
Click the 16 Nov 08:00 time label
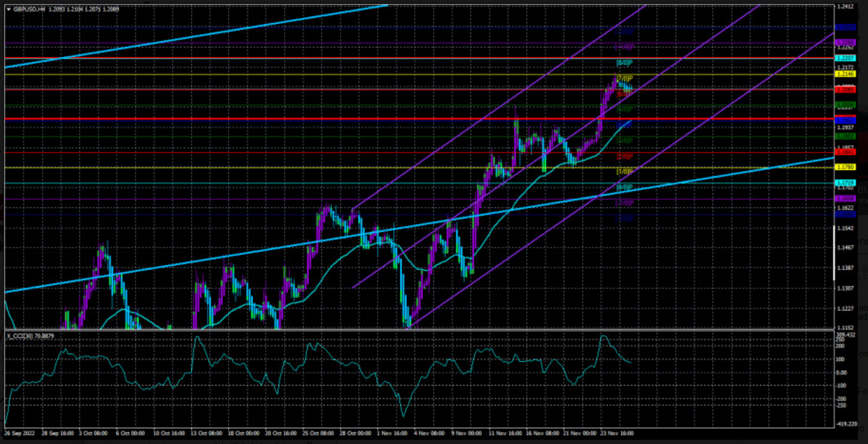(542, 434)
